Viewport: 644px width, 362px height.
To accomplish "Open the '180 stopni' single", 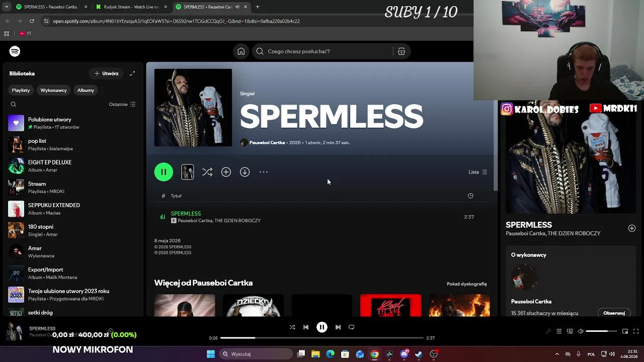I will tap(73, 230).
